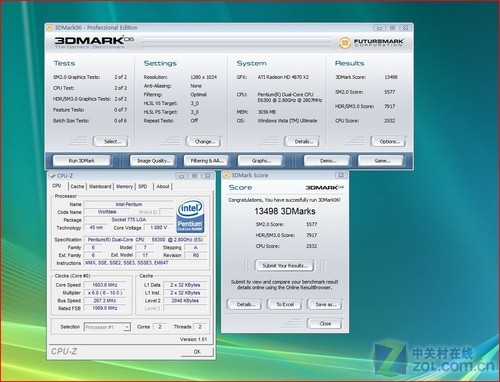Image resolution: width=500 pixels, height=382 pixels.
Task: Switch to the About tab in CPU-Z
Action: pyautogui.click(x=163, y=186)
